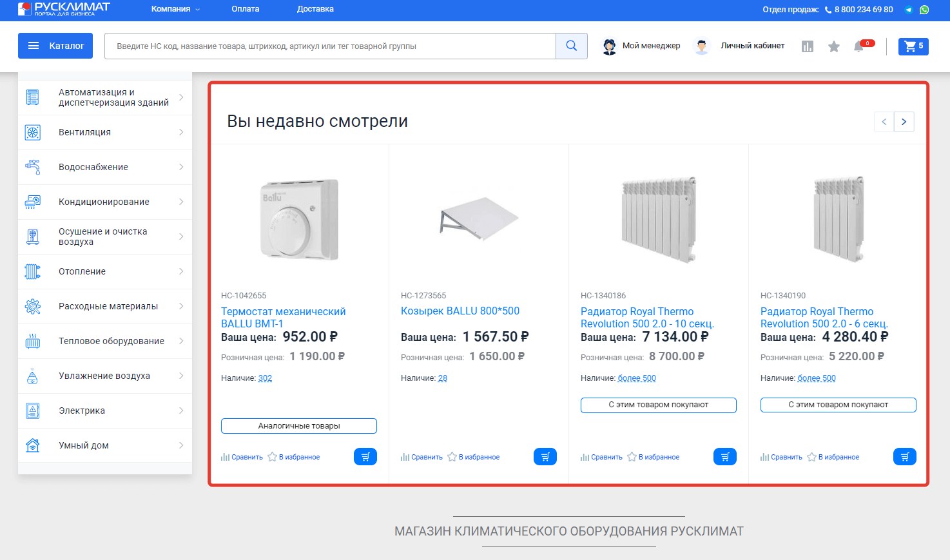Open the shopping cart with 5 items
This screenshot has width=950, height=560.
pos(913,46)
